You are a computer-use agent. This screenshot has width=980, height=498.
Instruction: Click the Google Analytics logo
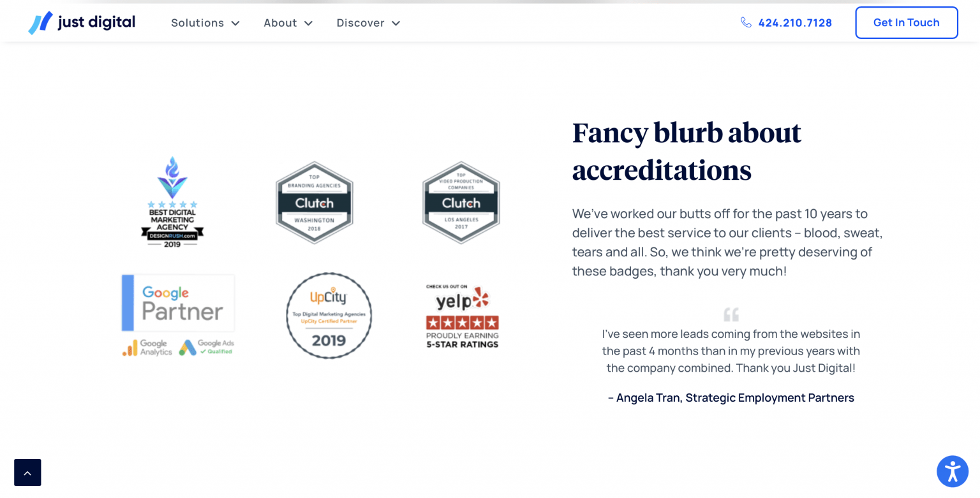[147, 348]
